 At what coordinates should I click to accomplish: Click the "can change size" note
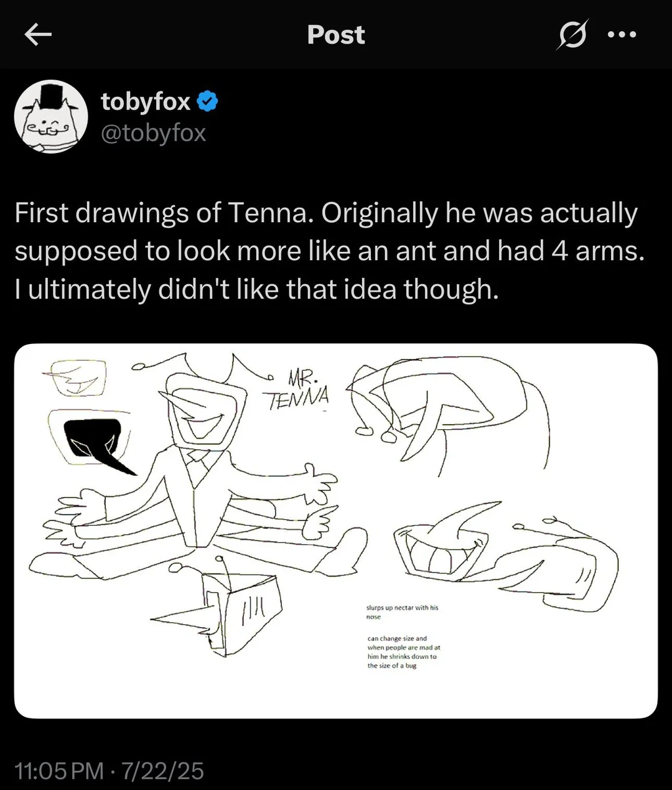[x=403, y=652]
